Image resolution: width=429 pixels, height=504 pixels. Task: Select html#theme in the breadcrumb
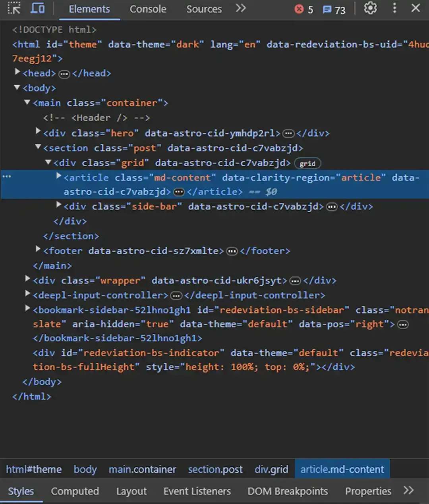coord(34,469)
